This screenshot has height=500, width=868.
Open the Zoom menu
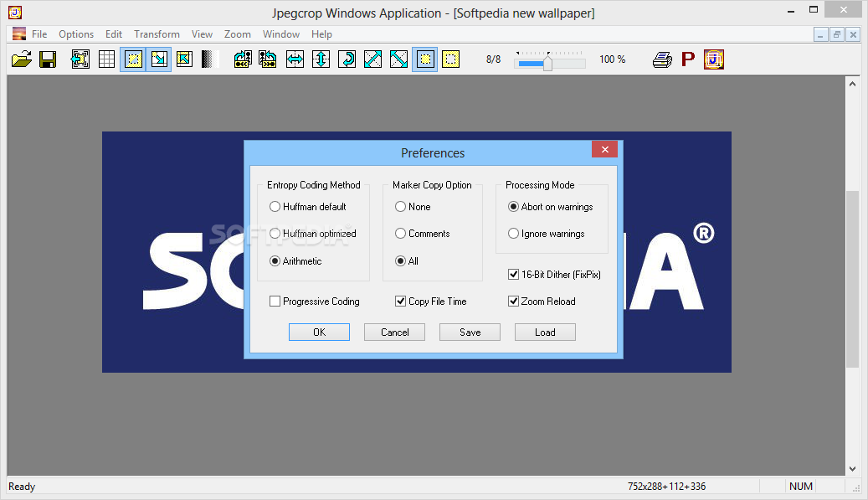point(238,34)
